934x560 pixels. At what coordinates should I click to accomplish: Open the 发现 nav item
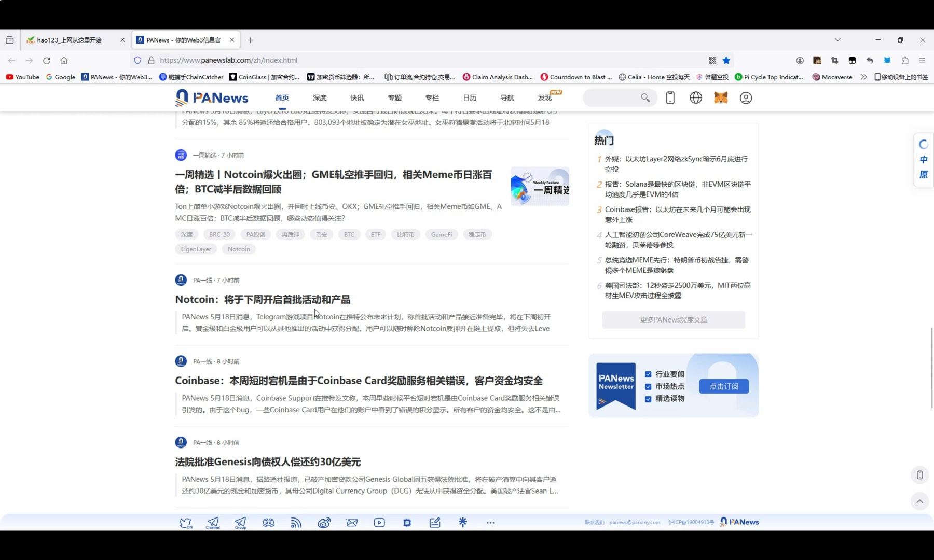coord(545,97)
